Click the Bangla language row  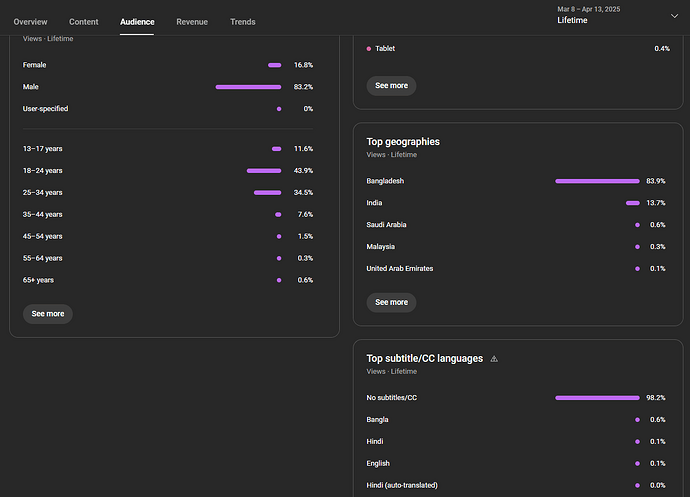(516, 420)
